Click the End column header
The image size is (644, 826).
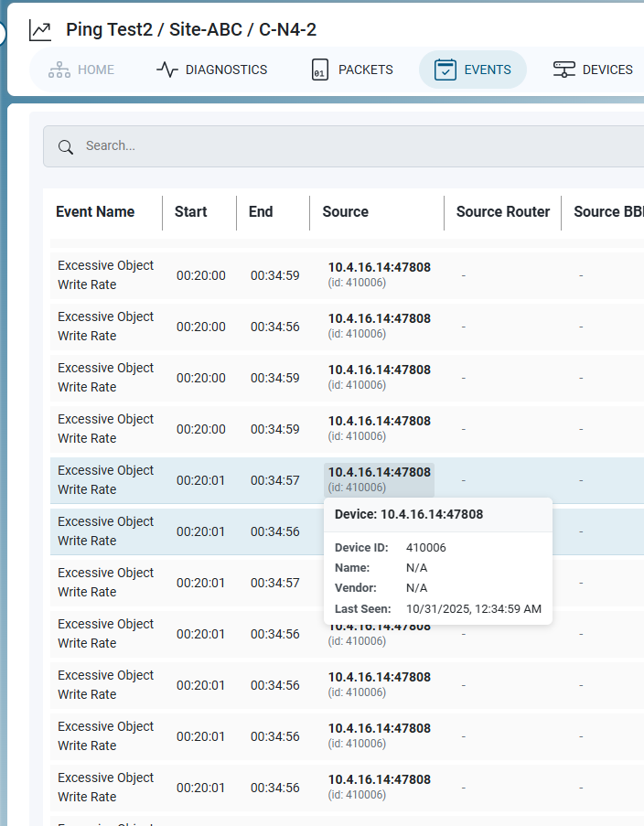[x=261, y=212]
